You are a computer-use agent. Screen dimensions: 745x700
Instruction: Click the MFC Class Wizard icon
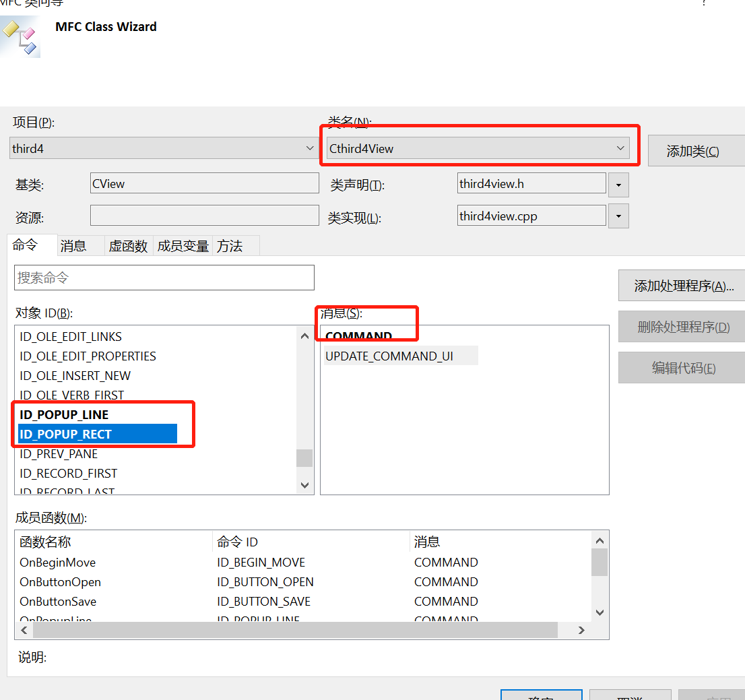(x=20, y=37)
